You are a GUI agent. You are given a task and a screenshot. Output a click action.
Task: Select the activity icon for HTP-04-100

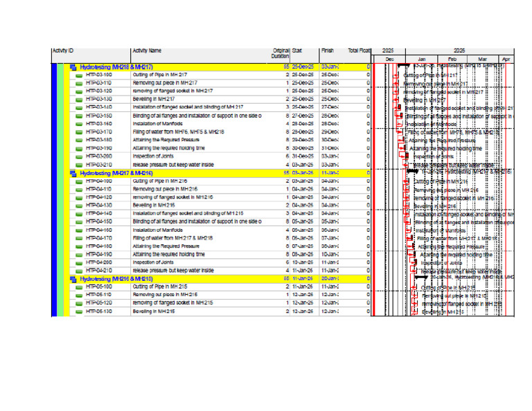[79, 181]
